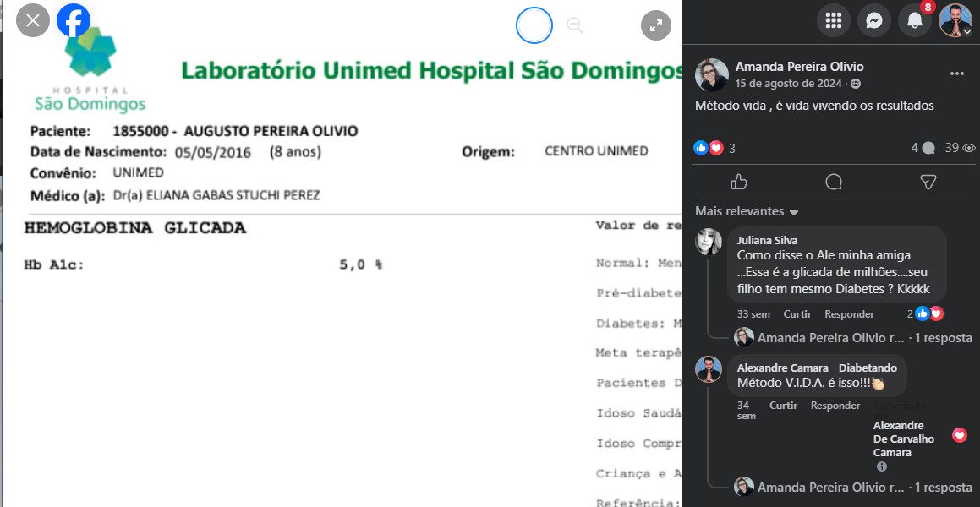This screenshot has height=507, width=980.
Task: Zoom out of the photo
Action: pyautogui.click(x=575, y=26)
